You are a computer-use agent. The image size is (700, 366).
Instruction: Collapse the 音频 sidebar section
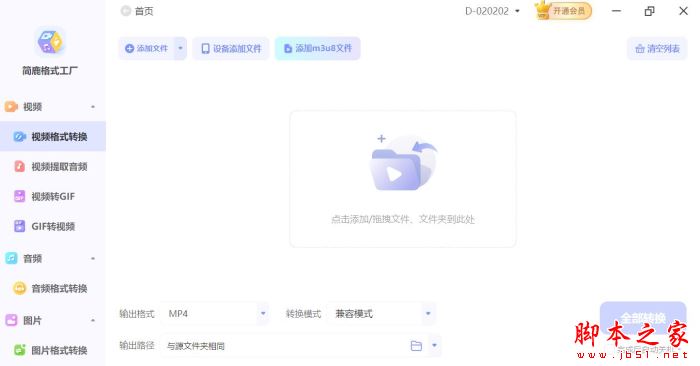coord(93,259)
